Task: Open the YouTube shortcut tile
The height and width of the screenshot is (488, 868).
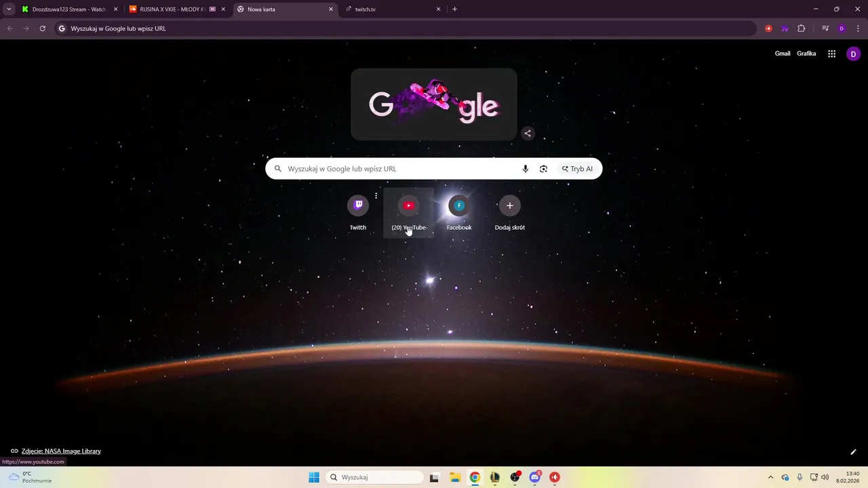Action: [408, 213]
